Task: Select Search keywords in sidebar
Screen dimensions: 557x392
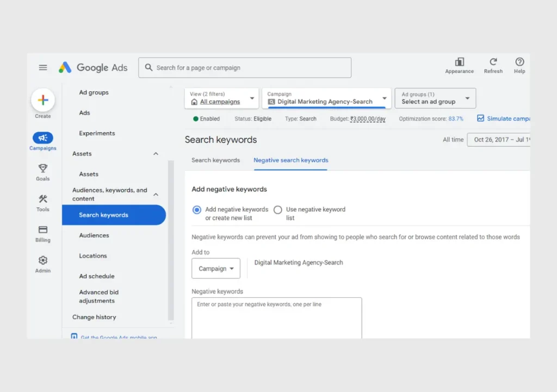Action: (x=114, y=215)
